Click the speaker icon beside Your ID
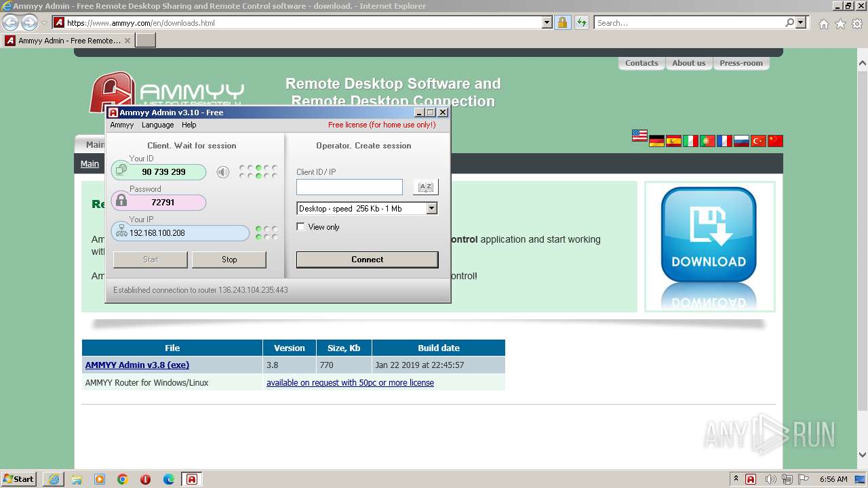The width and height of the screenshot is (868, 488). coord(223,172)
